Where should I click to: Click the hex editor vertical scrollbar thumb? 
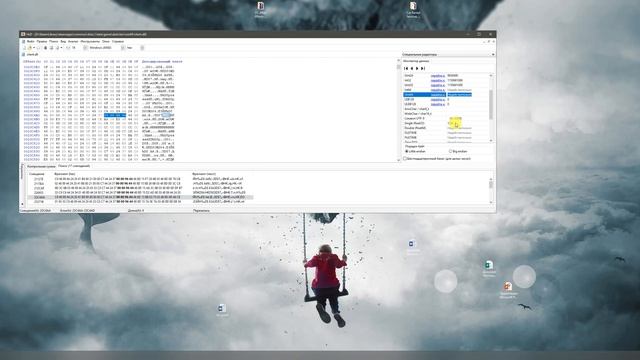(x=399, y=67)
